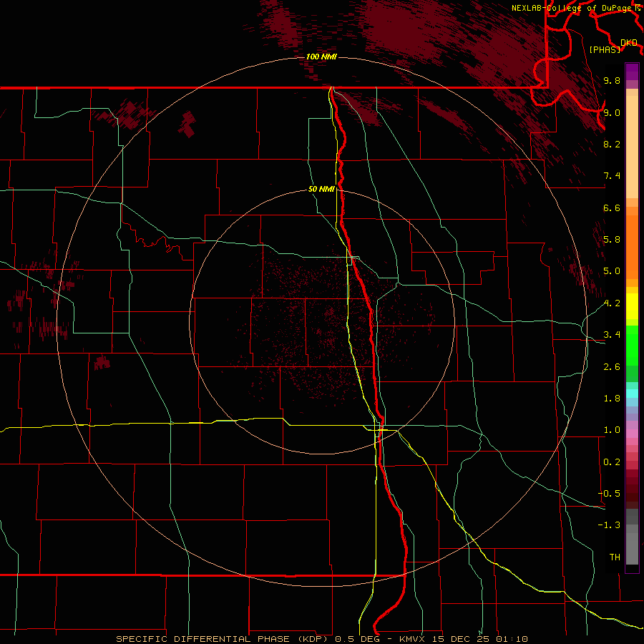Click the 4.2 scale value
Screen dimensions: 644x644
(x=612, y=303)
